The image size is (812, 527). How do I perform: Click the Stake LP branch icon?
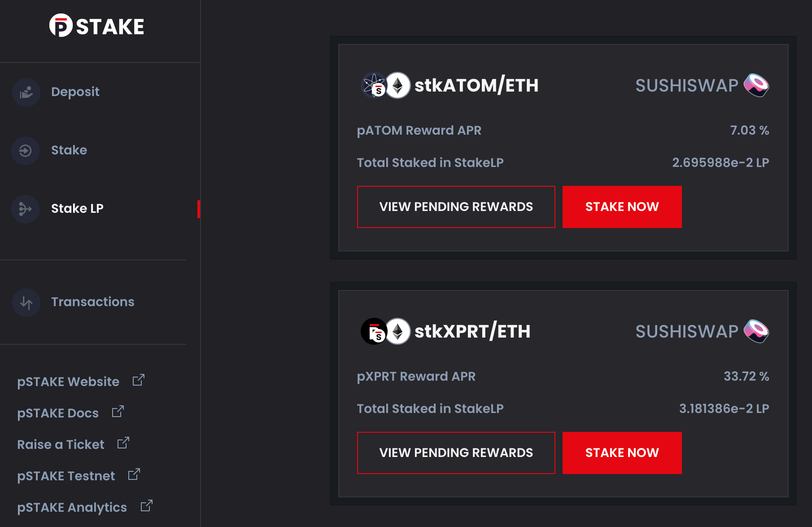click(x=26, y=209)
